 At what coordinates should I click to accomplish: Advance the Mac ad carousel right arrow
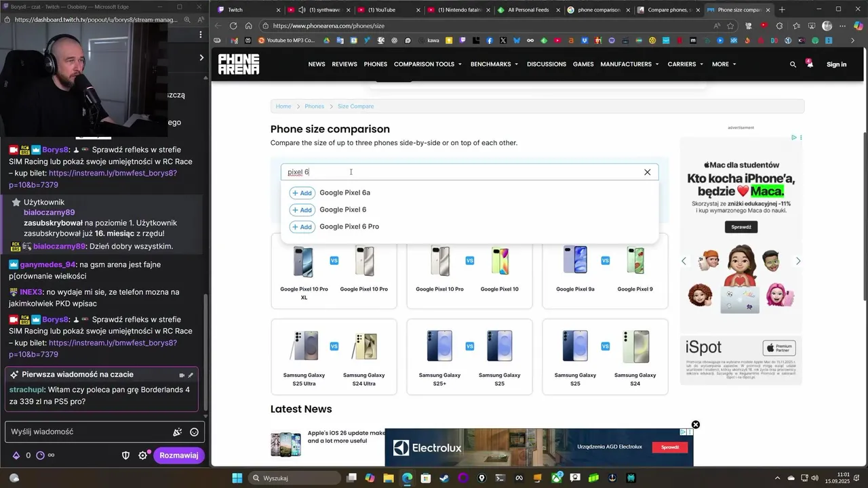pos(798,261)
